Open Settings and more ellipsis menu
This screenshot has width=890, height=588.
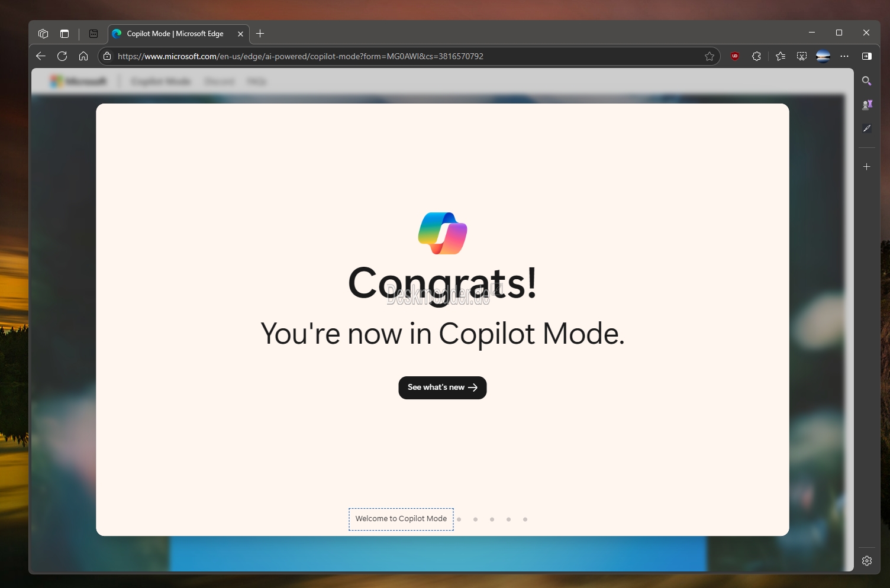[844, 56]
